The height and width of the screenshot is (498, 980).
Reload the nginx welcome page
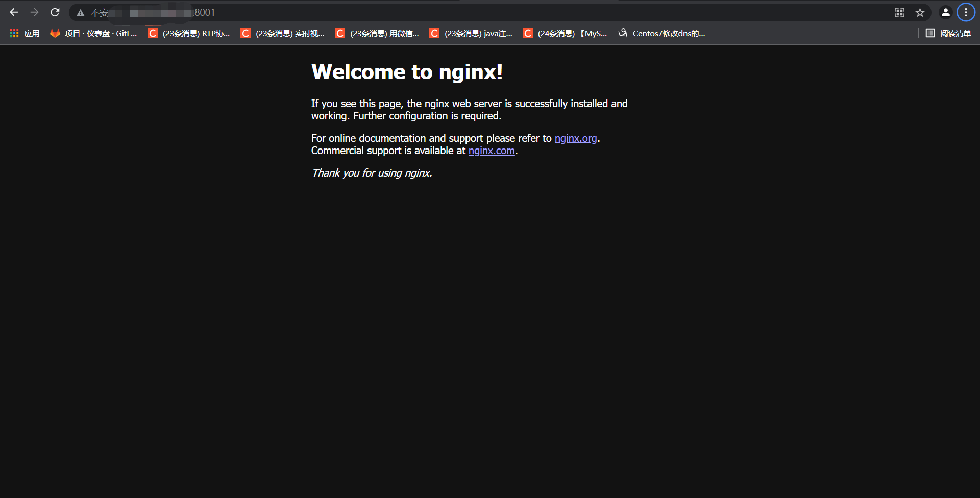tap(55, 12)
